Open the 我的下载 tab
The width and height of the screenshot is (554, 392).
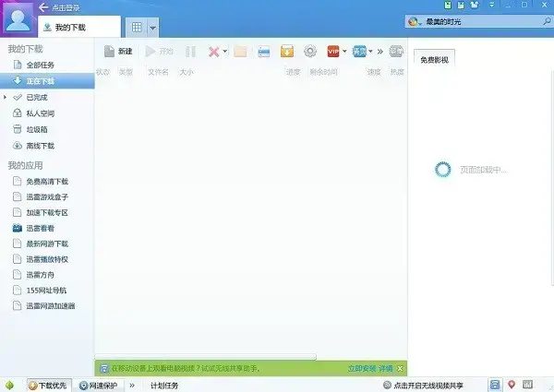tap(79, 27)
